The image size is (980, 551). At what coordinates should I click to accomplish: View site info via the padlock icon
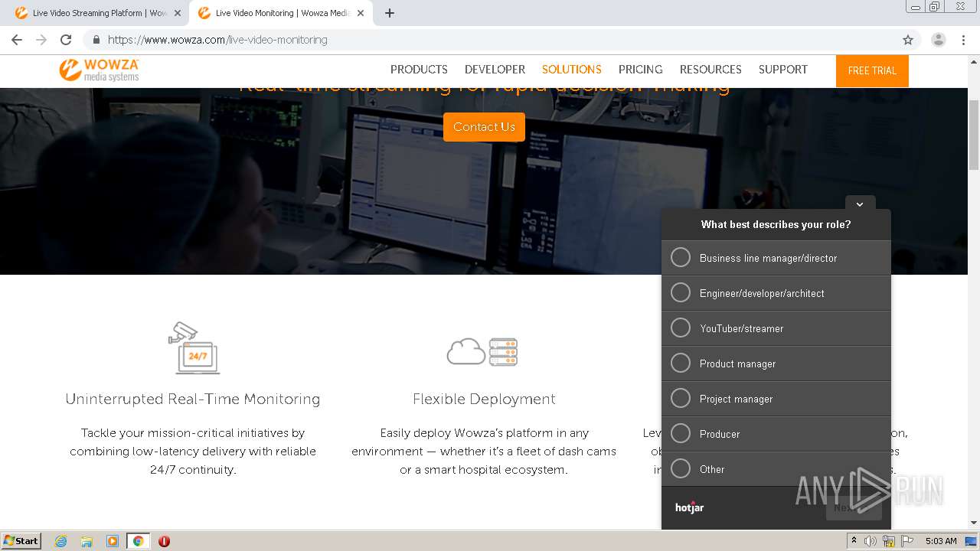96,40
